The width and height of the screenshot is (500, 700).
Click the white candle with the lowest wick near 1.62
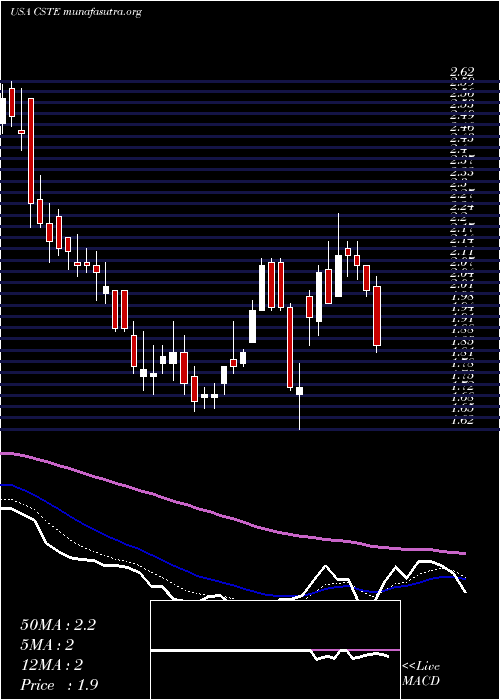pos(300,391)
